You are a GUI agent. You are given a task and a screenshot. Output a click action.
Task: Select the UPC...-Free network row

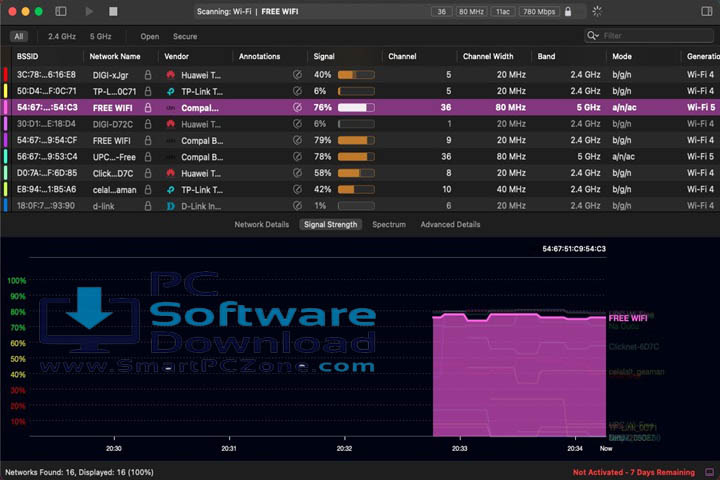pos(360,157)
